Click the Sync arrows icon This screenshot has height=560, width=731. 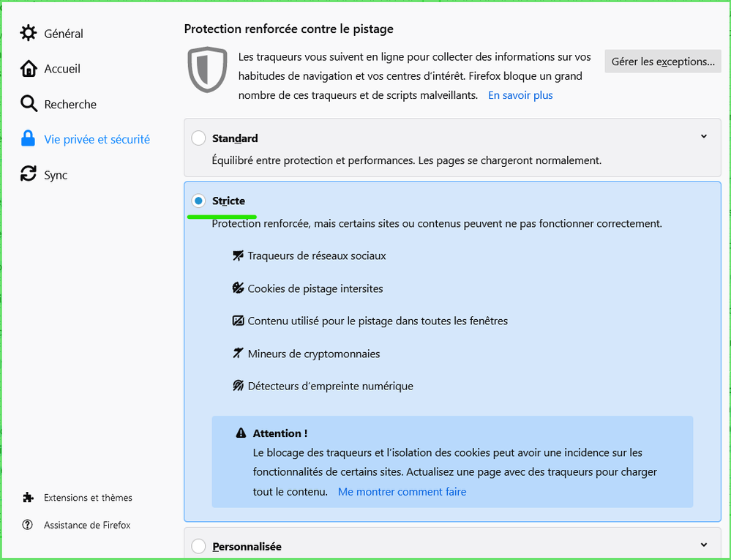coord(29,174)
